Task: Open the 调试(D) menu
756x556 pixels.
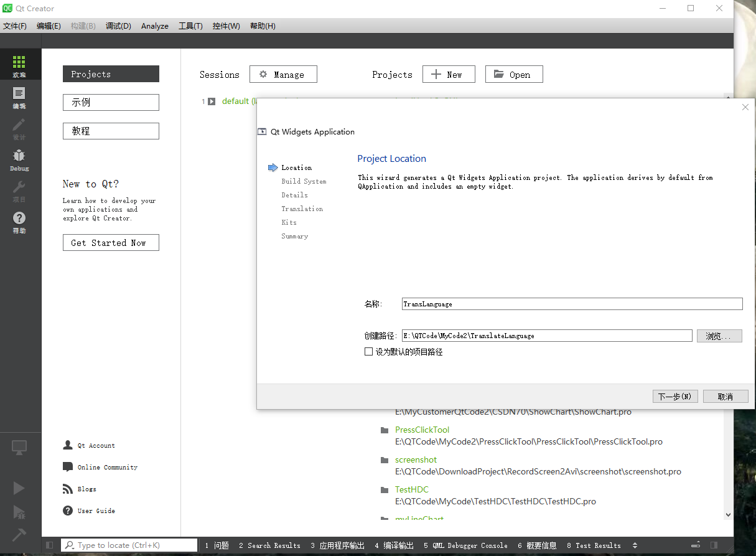Action: [118, 26]
